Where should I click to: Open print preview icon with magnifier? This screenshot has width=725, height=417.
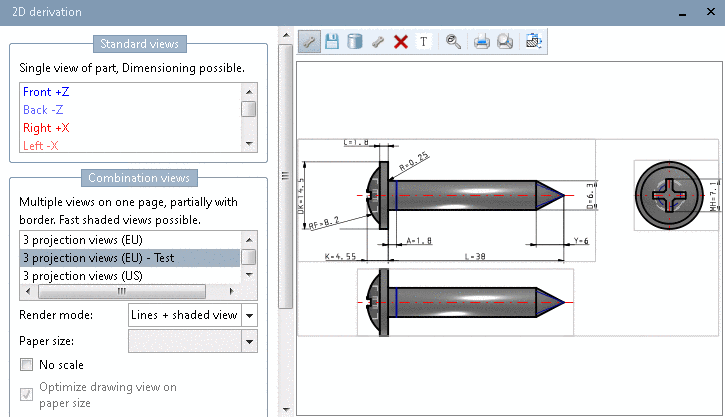[x=505, y=42]
